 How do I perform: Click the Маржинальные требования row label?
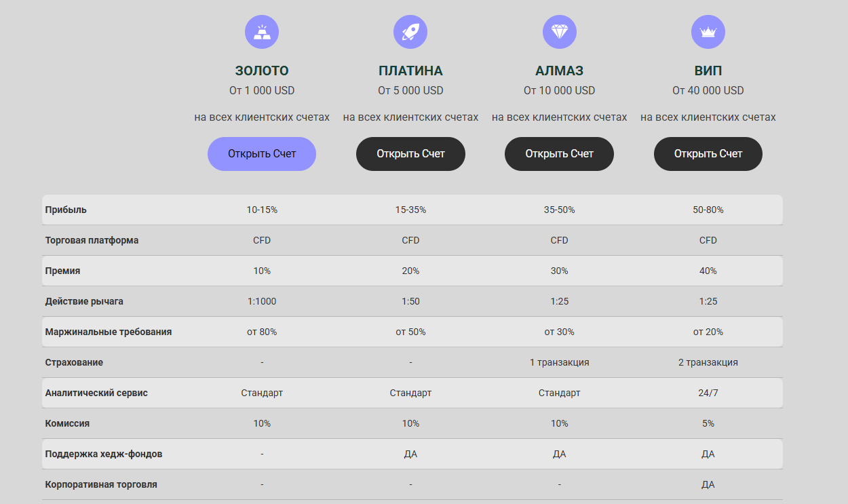109,332
